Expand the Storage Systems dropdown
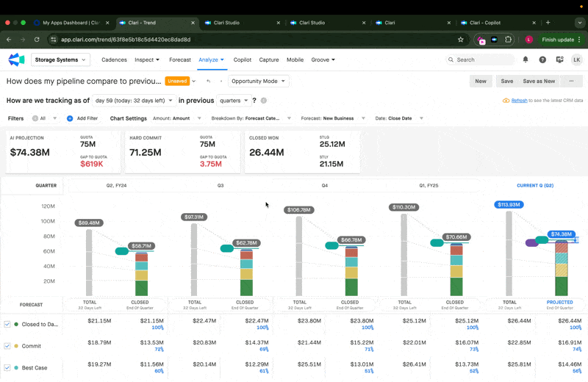This screenshot has height=382, width=588. 60,60
